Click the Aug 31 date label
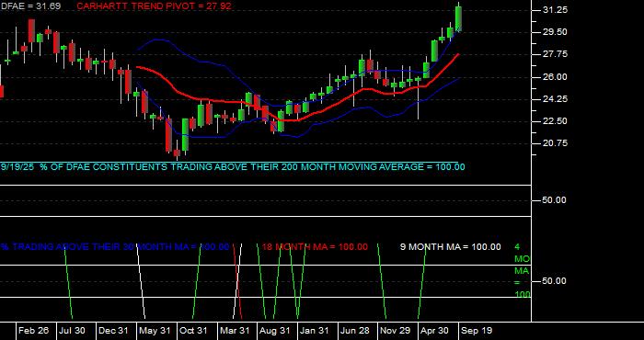The width and height of the screenshot is (644, 340). click(x=275, y=331)
